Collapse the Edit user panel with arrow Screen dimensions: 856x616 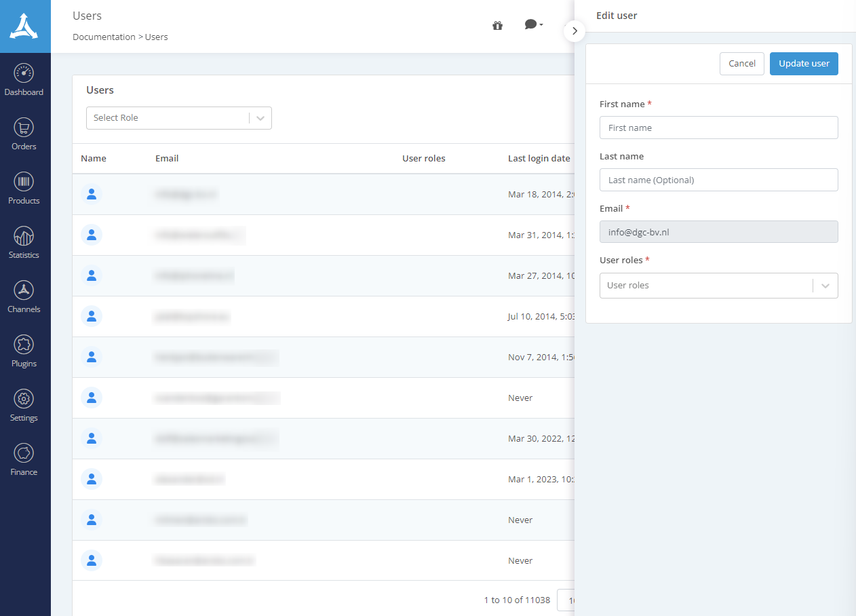coord(575,31)
